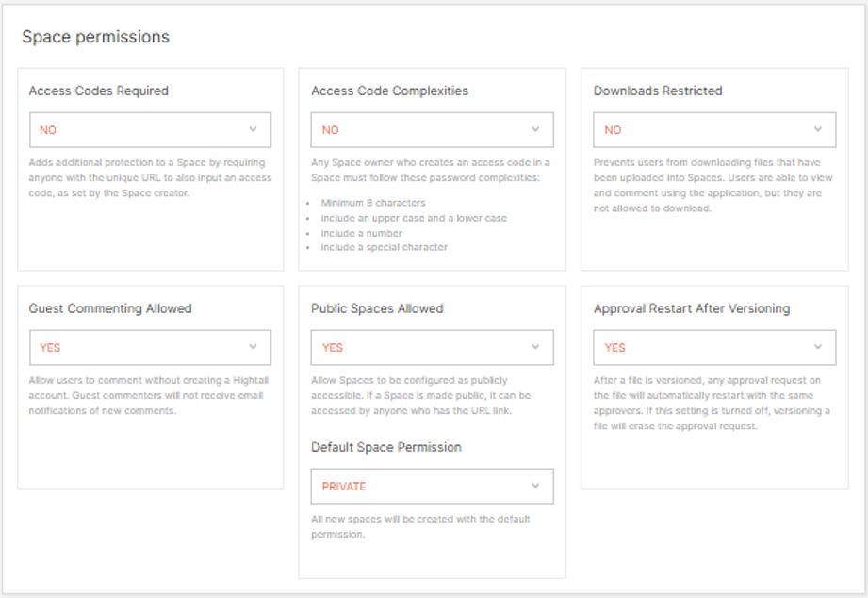Expand the Access Code Complexities dropdown
868x598 pixels.
click(x=432, y=130)
